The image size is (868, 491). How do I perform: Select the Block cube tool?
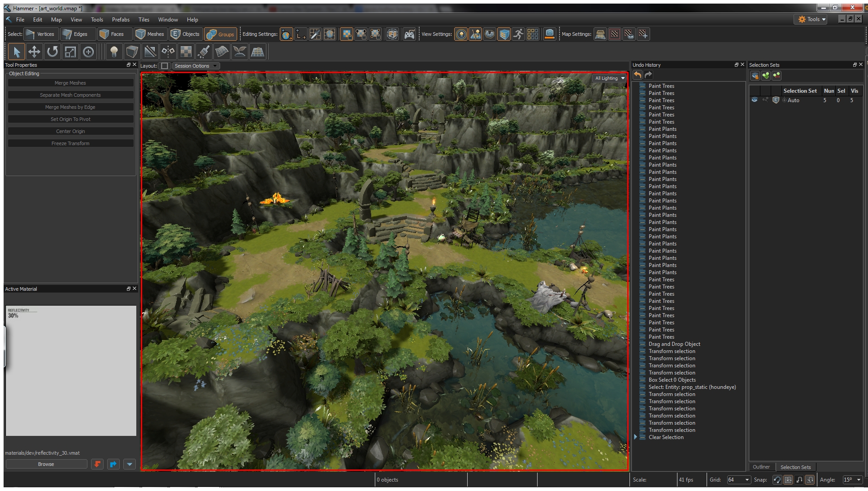(x=132, y=52)
